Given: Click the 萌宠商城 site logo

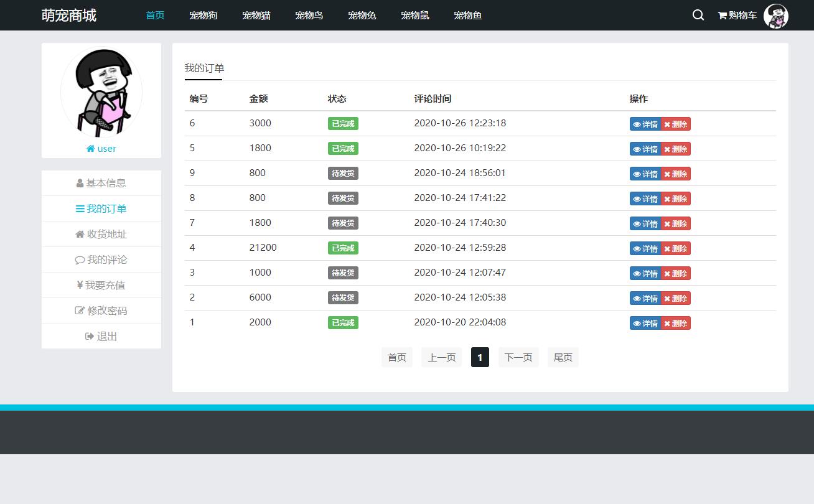Looking at the screenshot, I should tap(69, 16).
